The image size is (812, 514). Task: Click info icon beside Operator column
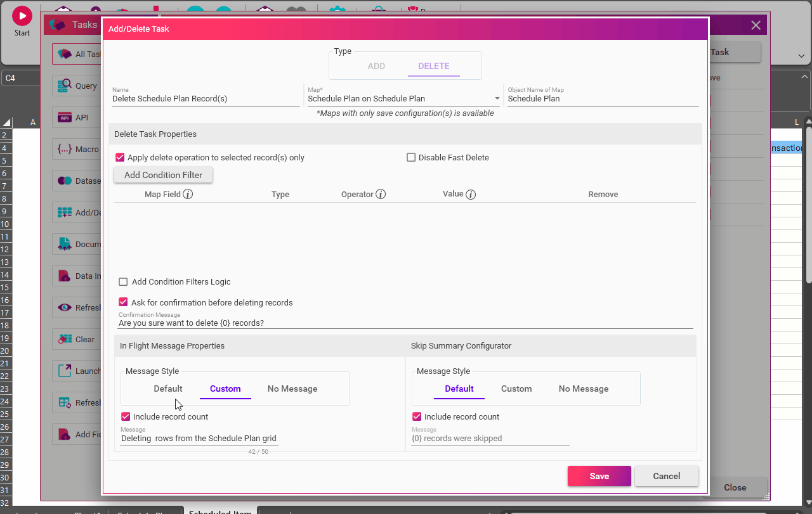click(x=381, y=194)
